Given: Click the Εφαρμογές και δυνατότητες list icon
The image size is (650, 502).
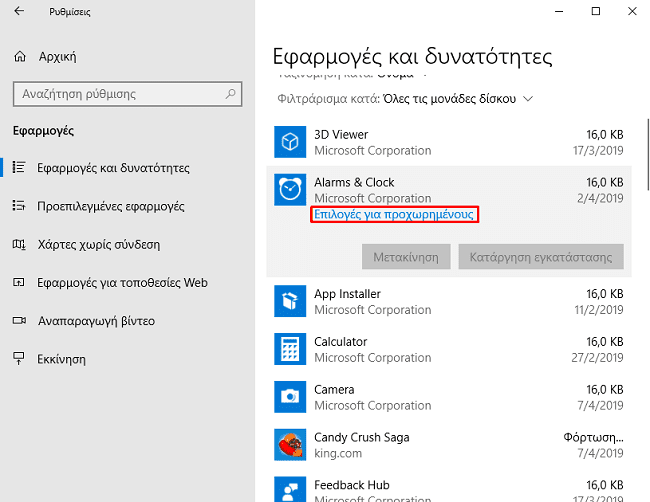Looking at the screenshot, I should click(x=19, y=167).
